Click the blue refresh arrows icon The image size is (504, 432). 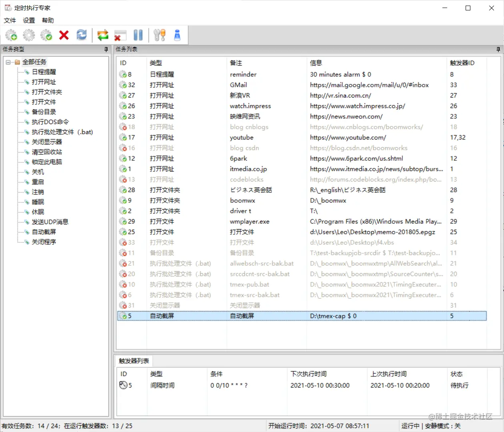click(x=82, y=35)
